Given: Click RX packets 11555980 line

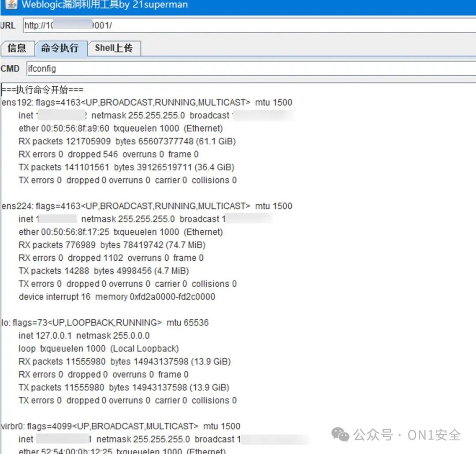Looking at the screenshot, I should [x=124, y=362].
